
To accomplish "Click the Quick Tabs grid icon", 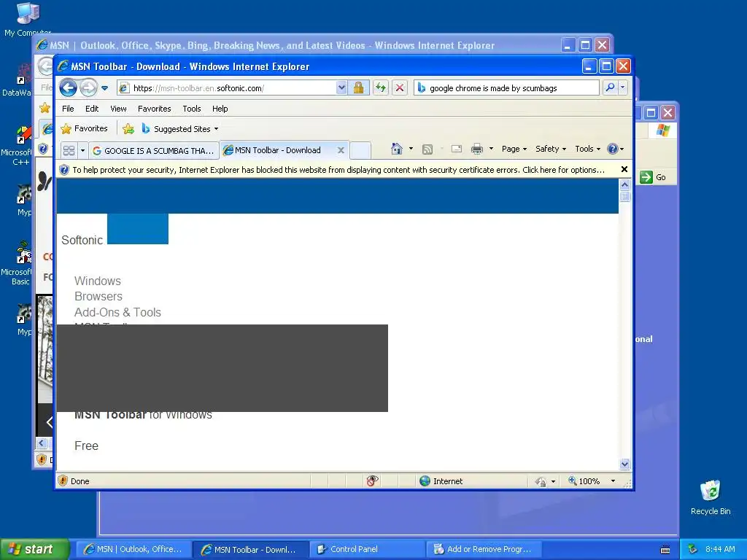I will tap(69, 150).
